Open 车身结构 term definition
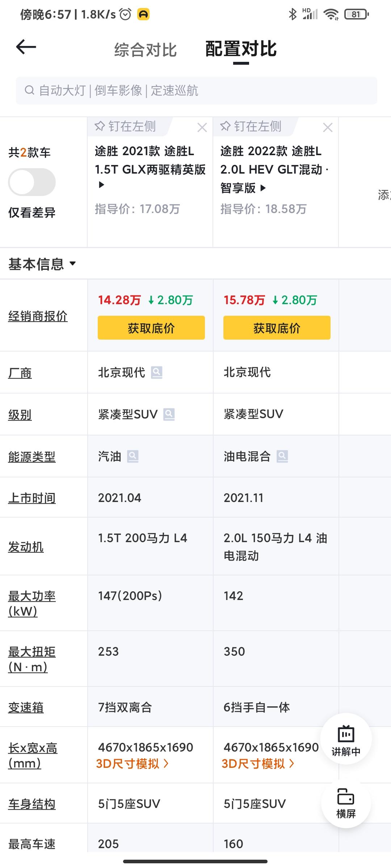 [32, 804]
